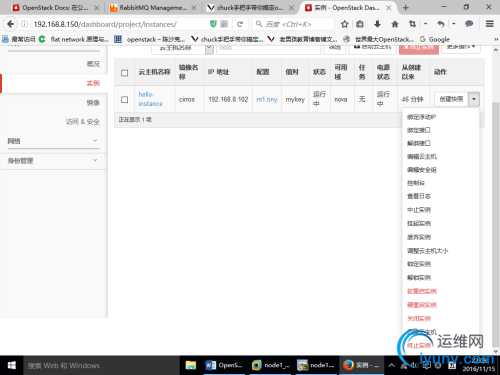Select 软重启实例 from the action menu

422,291
